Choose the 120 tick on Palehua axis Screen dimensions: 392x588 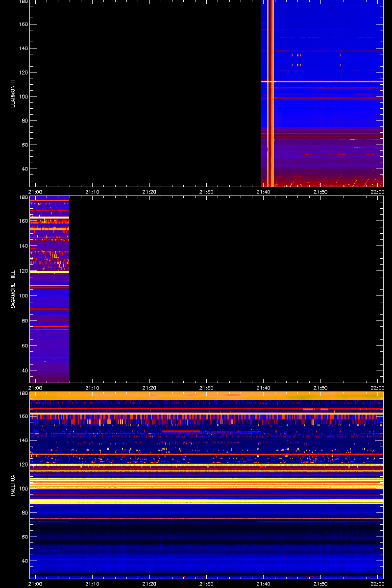(x=24, y=465)
